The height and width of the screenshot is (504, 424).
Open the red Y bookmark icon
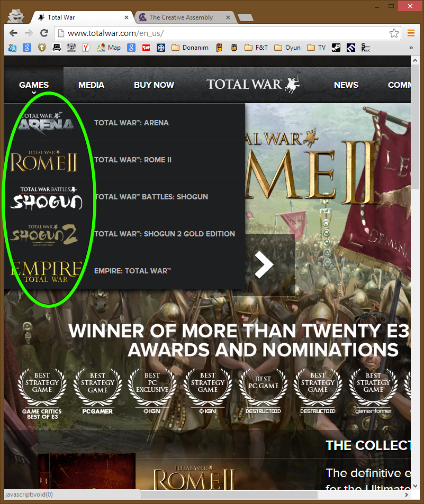pos(86,48)
